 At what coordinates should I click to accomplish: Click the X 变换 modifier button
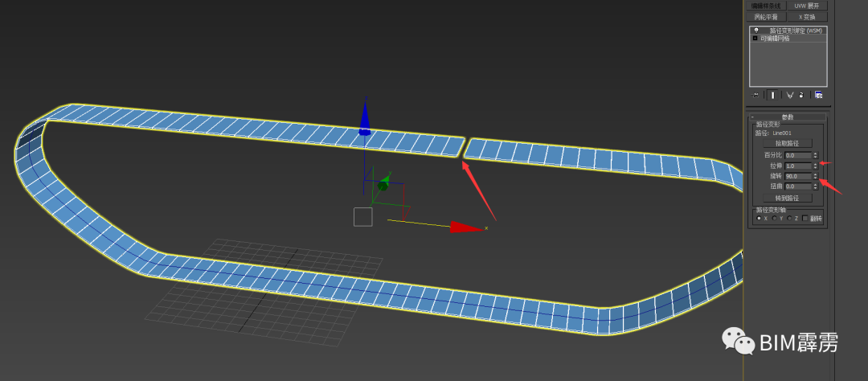click(807, 17)
